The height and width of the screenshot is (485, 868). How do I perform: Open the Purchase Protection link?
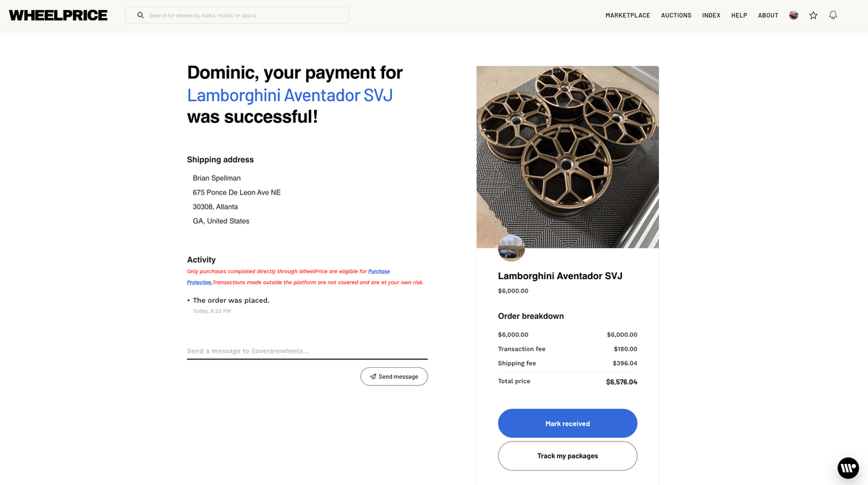[x=379, y=271]
